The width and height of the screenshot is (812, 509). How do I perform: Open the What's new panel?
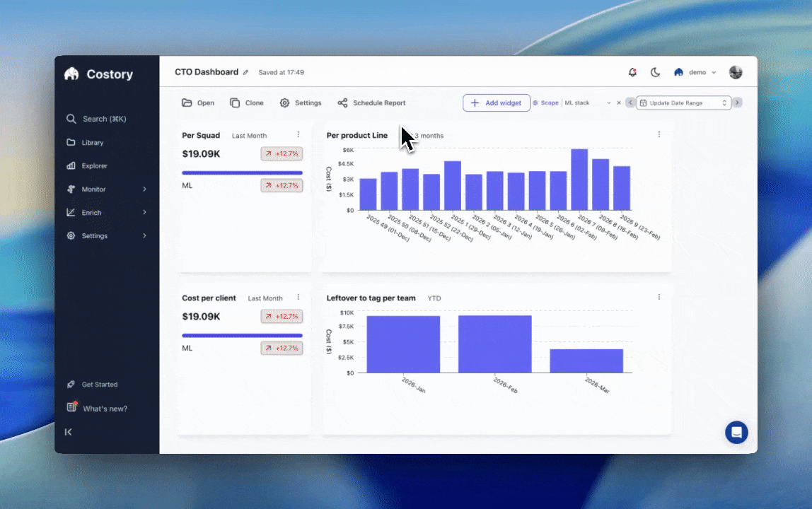point(104,409)
